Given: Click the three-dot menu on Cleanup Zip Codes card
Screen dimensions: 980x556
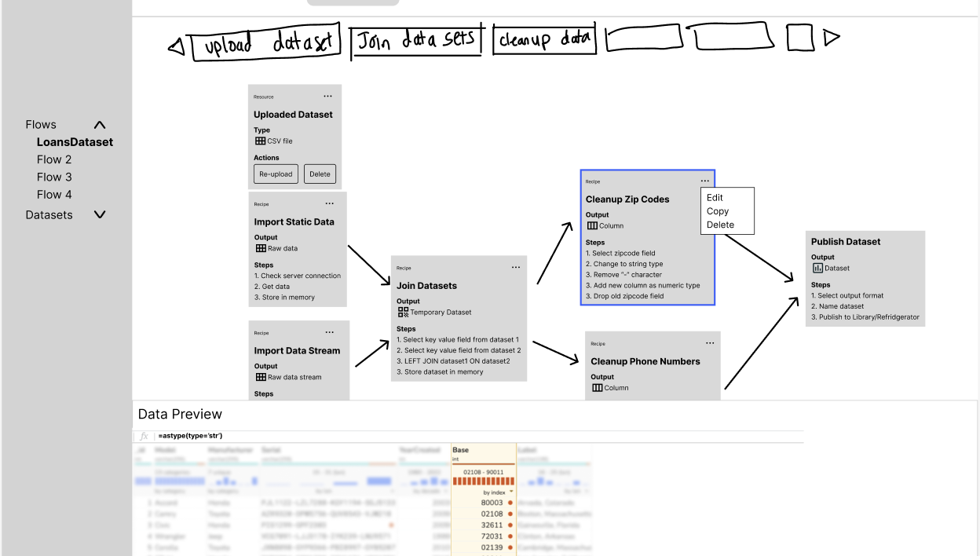Looking at the screenshot, I should 705,181.
